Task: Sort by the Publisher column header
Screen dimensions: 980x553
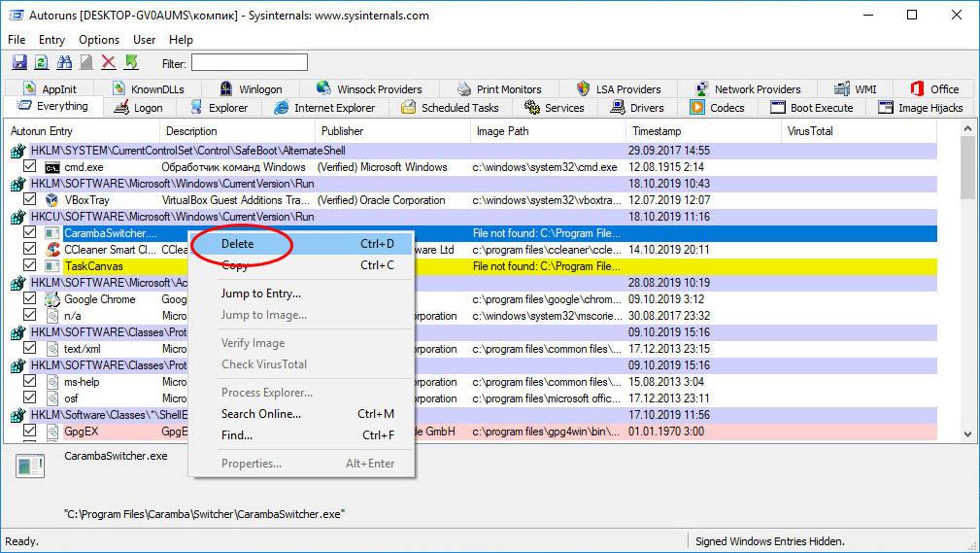Action: point(392,131)
